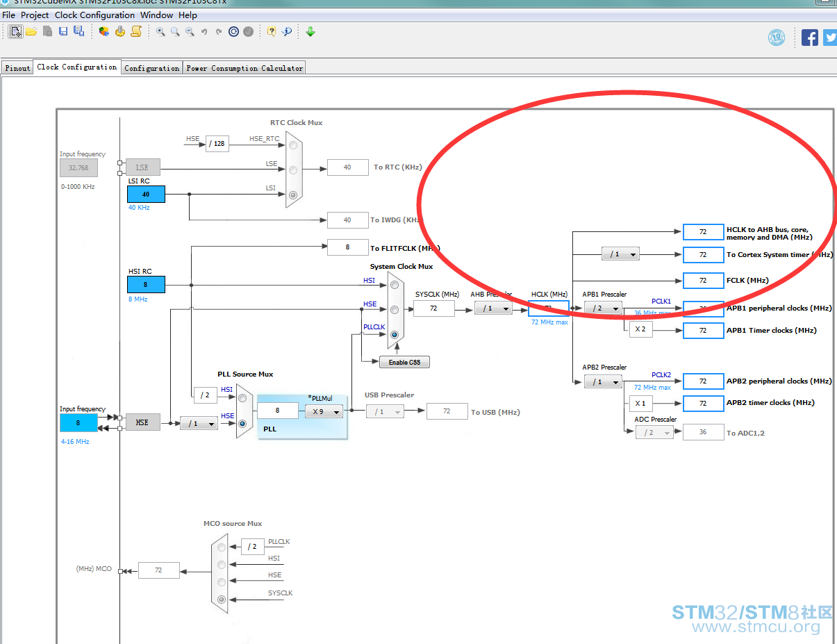Click the New Project toolbar icon
837x644 pixels.
(x=15, y=31)
